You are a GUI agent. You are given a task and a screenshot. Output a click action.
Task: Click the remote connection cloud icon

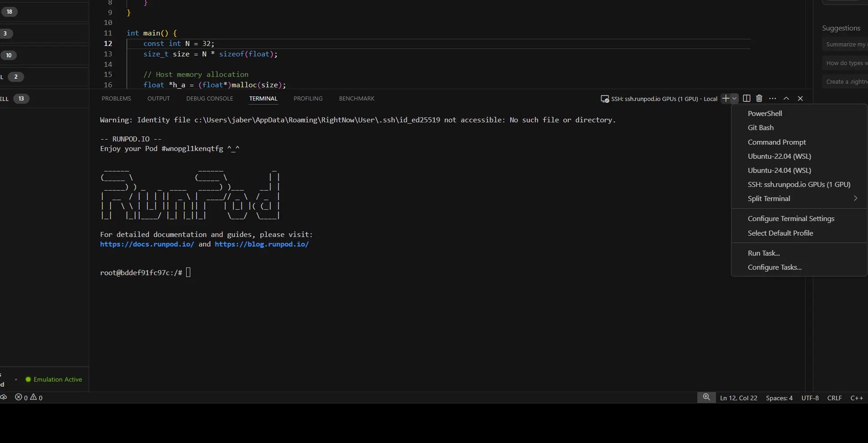coord(4,397)
